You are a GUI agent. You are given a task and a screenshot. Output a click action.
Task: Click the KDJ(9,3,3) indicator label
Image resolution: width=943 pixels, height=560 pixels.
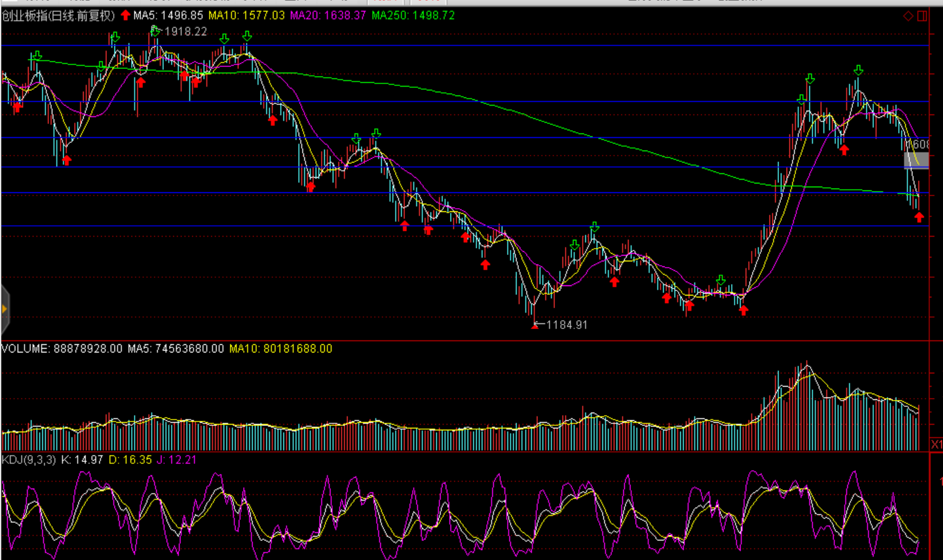(28, 460)
